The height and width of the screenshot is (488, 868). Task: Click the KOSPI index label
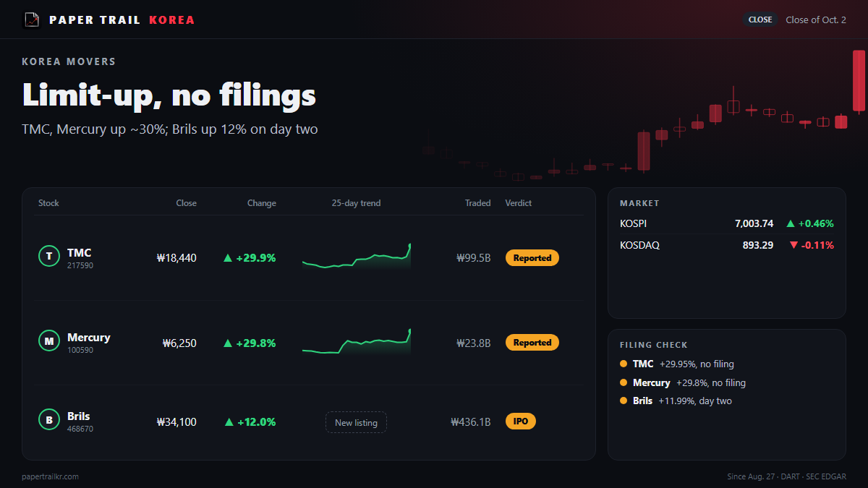(x=634, y=224)
